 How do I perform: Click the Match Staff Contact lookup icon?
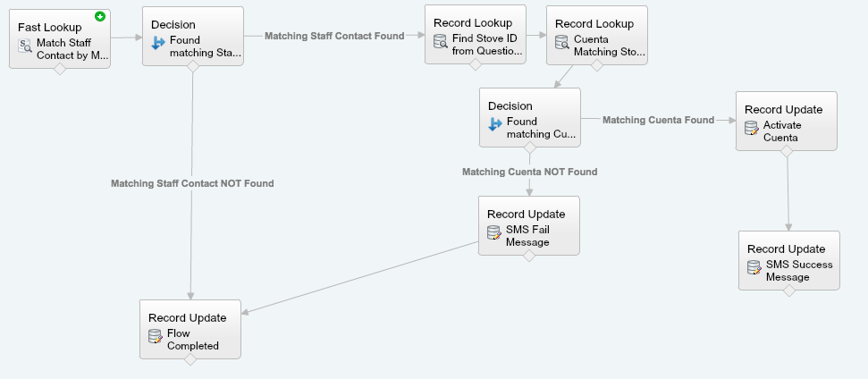tap(25, 48)
